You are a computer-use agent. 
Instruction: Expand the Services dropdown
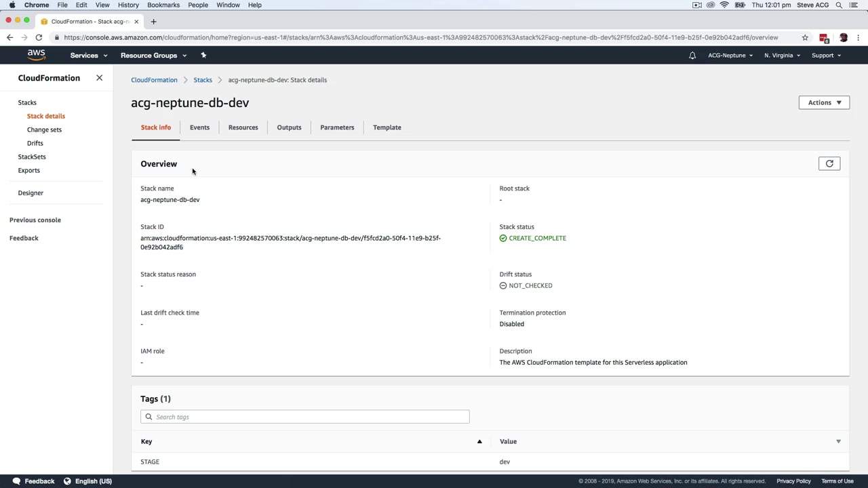89,56
